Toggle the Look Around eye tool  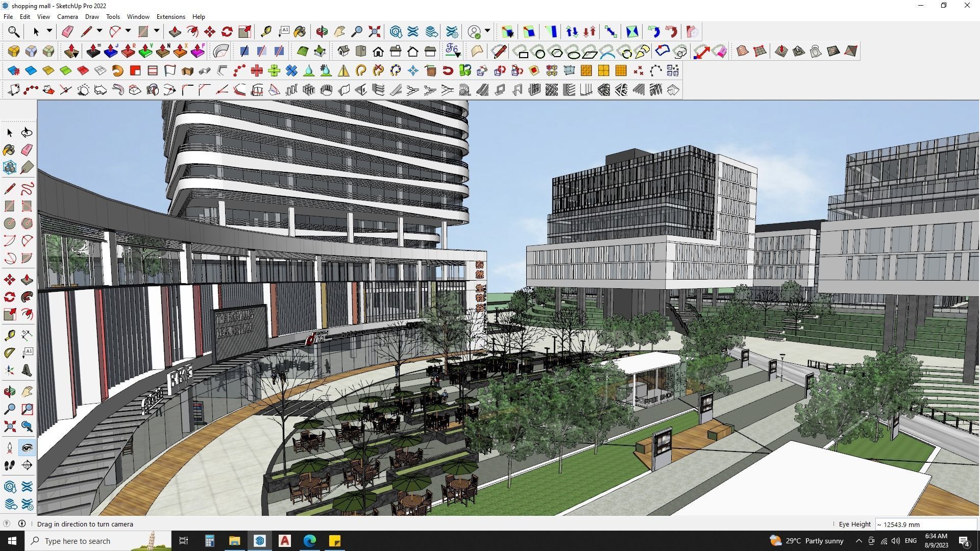click(x=27, y=448)
